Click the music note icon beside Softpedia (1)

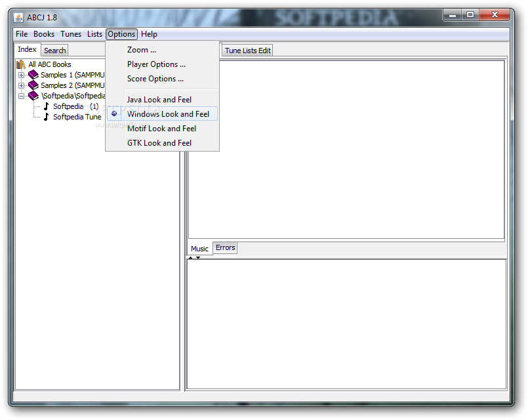click(47, 106)
